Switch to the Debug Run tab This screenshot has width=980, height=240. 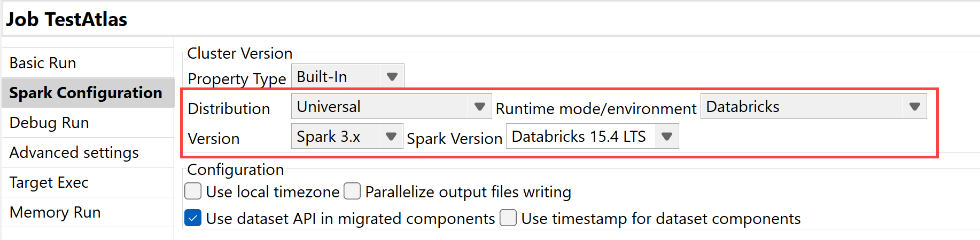click(49, 123)
